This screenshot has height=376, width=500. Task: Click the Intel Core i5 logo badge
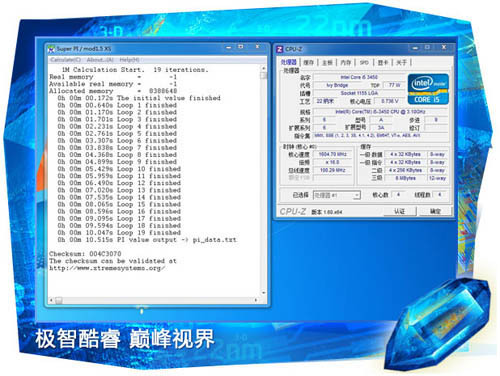click(x=428, y=89)
